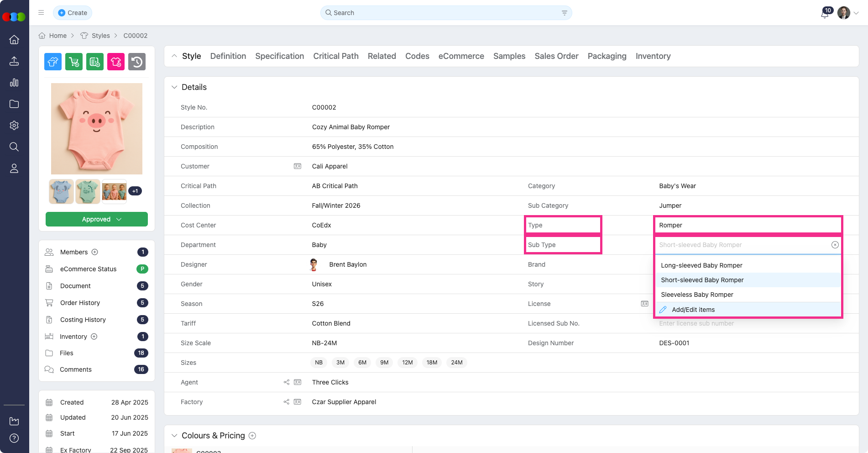This screenshot has width=868, height=453.
Task: Switch to the Critical Path tab
Action: click(x=335, y=56)
